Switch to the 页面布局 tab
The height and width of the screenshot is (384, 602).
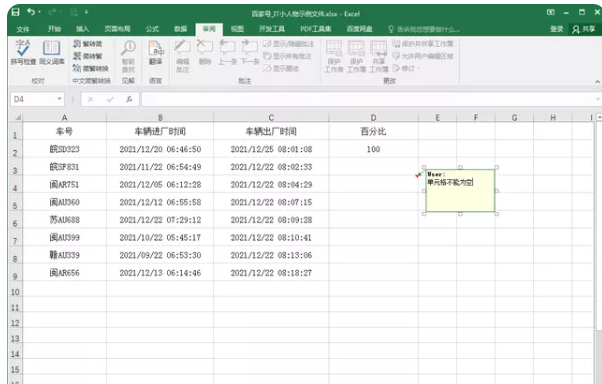117,29
